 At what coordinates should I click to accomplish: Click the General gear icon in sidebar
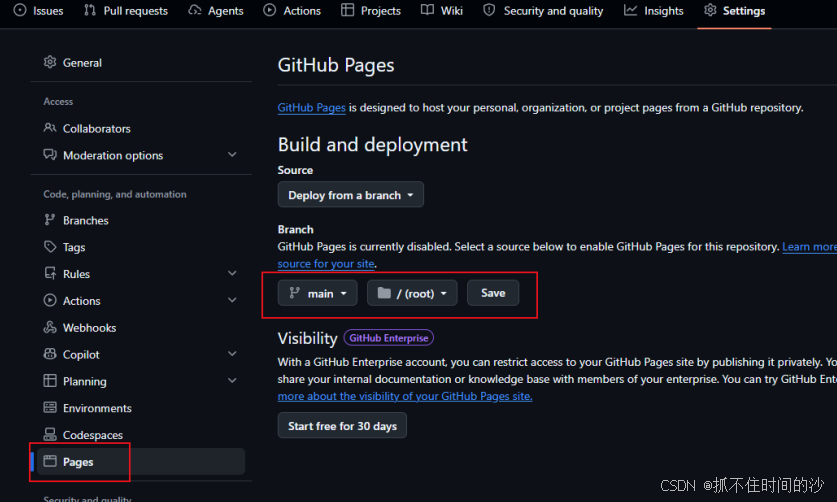click(50, 62)
